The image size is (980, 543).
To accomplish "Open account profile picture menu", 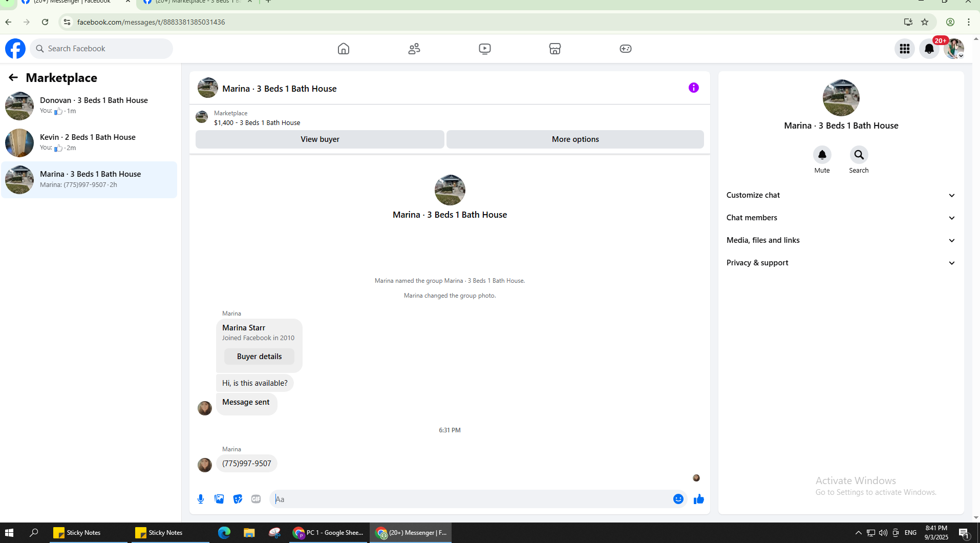I will pos(954,49).
